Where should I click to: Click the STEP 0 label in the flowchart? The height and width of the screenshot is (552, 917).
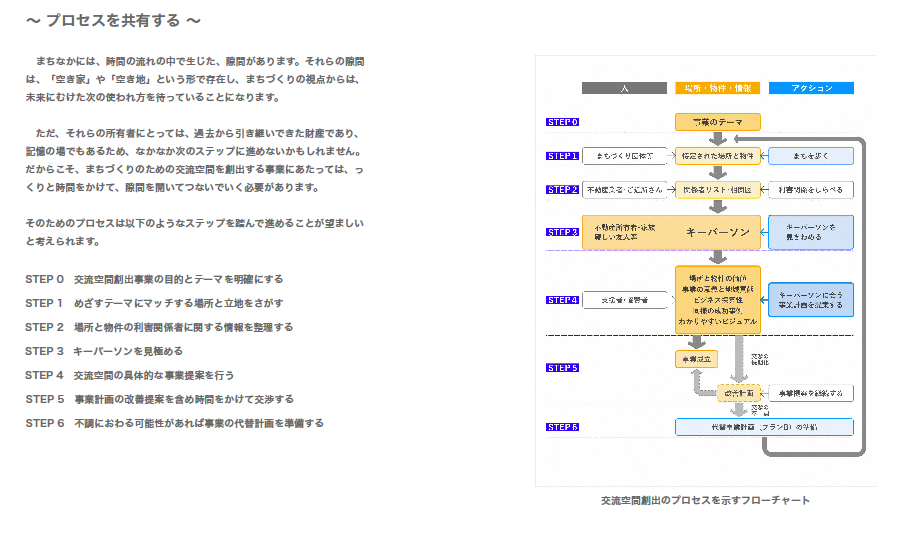(x=562, y=122)
